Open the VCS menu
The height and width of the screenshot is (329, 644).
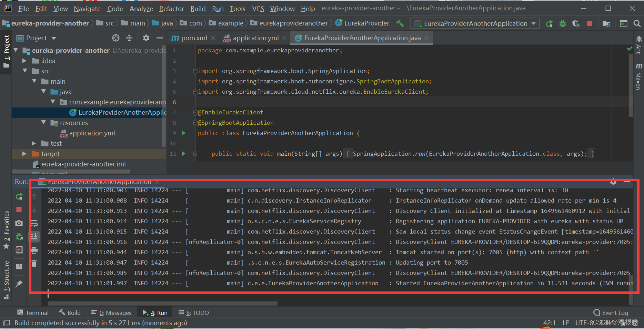[x=258, y=9]
